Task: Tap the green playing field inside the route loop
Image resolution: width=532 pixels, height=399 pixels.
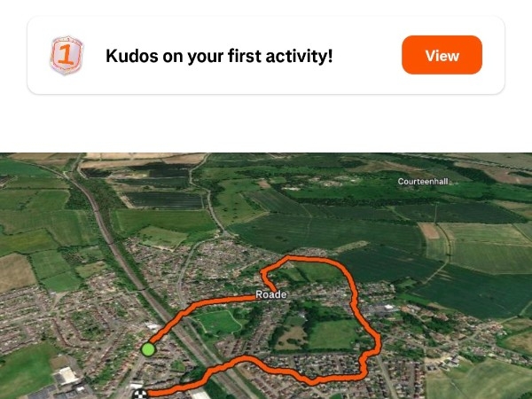Action: [334, 333]
